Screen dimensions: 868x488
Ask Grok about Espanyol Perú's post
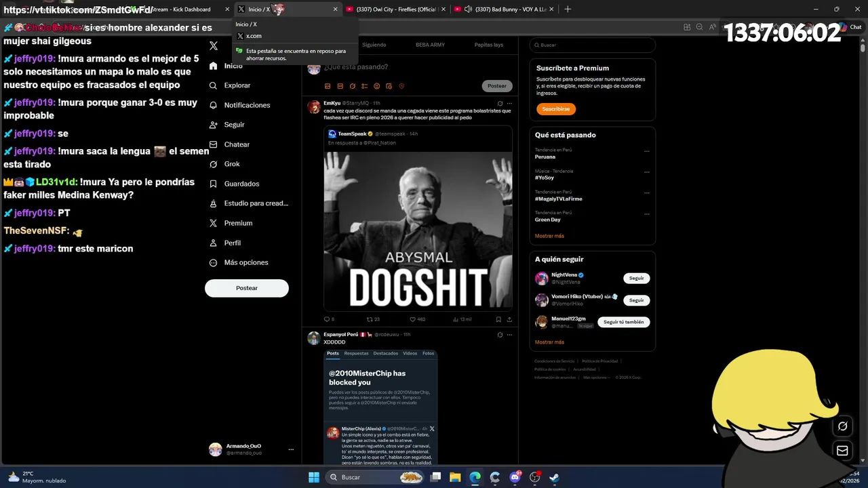pyautogui.click(x=500, y=334)
